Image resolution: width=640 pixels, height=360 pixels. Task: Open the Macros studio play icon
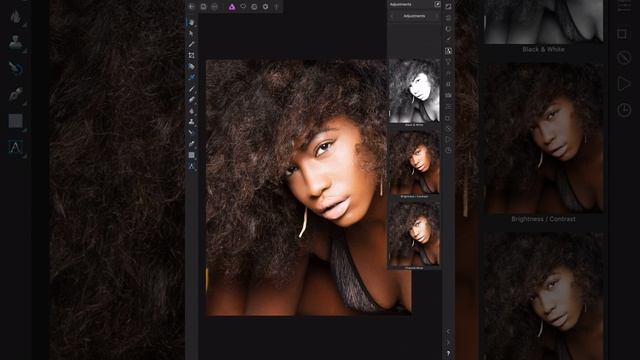[448, 140]
